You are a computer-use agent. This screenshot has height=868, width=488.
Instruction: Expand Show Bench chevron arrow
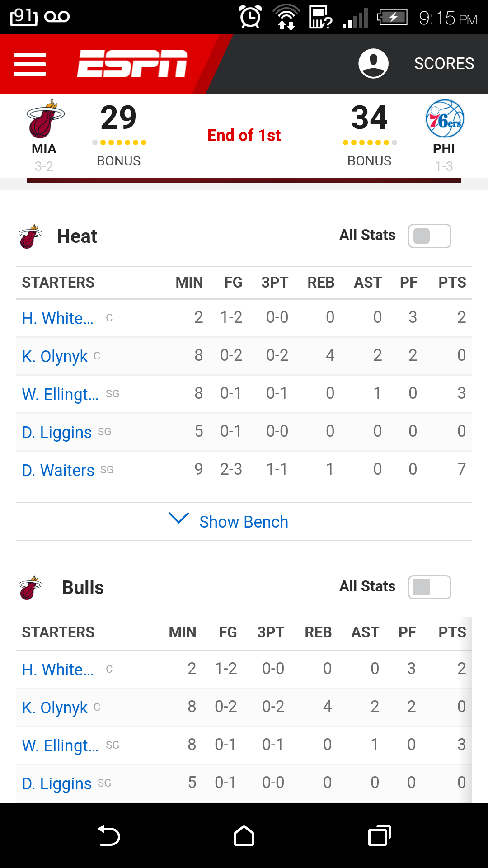[x=178, y=518]
